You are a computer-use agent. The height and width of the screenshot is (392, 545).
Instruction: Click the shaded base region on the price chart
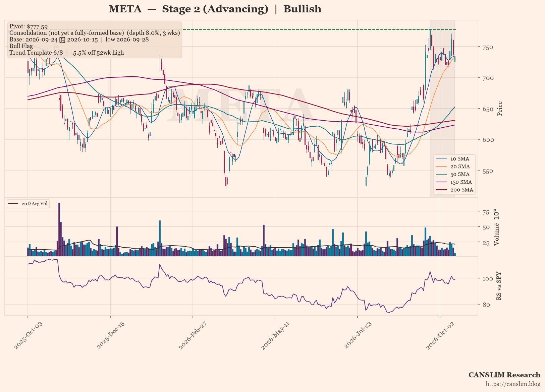click(x=442, y=108)
